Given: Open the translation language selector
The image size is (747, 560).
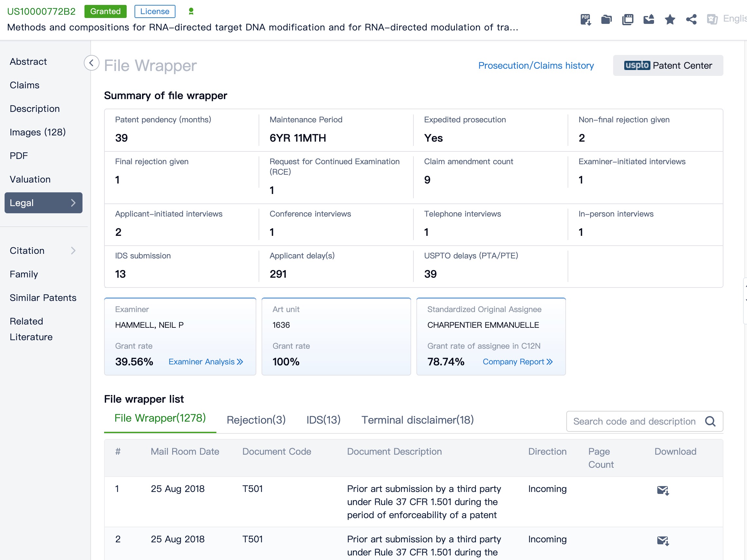Looking at the screenshot, I should tap(726, 19).
